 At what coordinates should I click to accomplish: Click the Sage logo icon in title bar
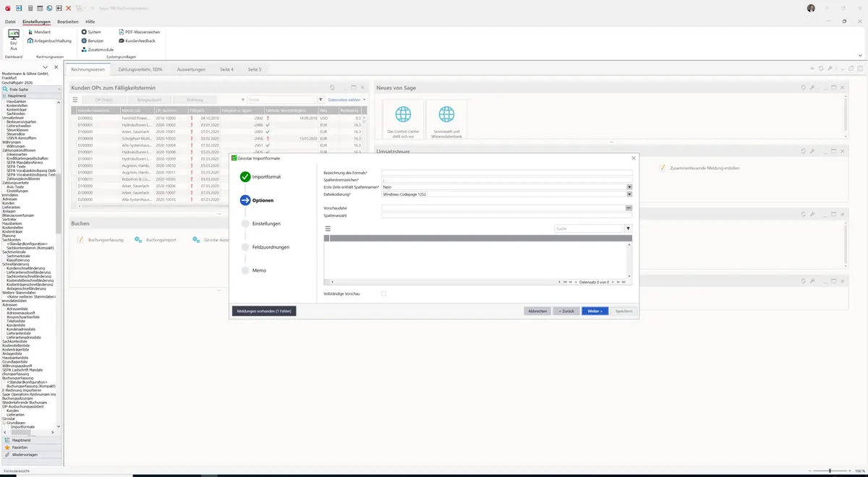(x=7, y=8)
